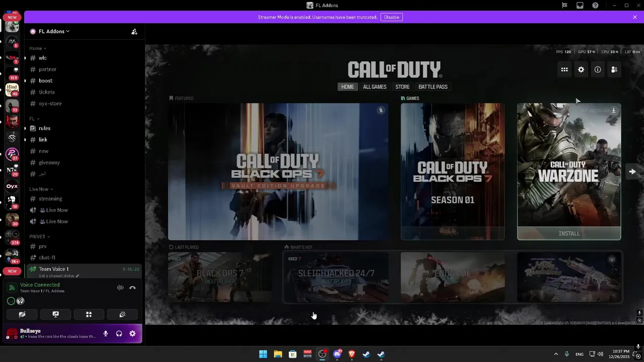Open the BATTLE PASS tab
The height and width of the screenshot is (362, 644).
coord(433,87)
